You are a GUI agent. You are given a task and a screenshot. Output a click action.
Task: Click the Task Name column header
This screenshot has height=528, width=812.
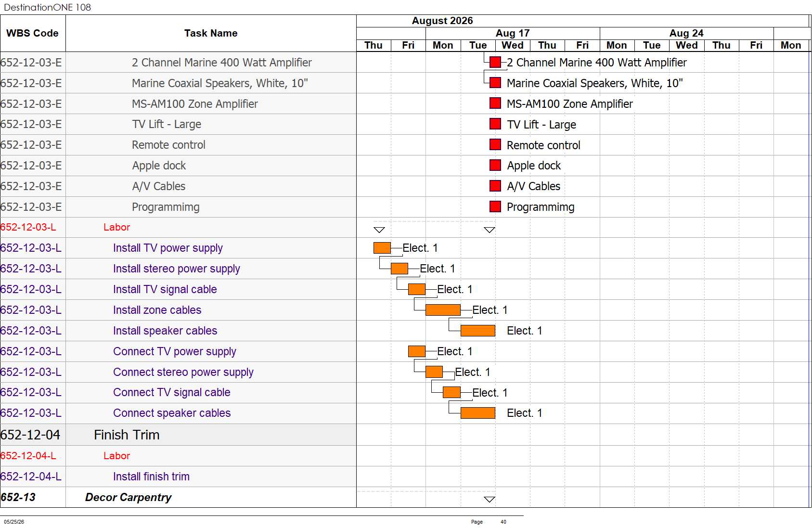[211, 33]
